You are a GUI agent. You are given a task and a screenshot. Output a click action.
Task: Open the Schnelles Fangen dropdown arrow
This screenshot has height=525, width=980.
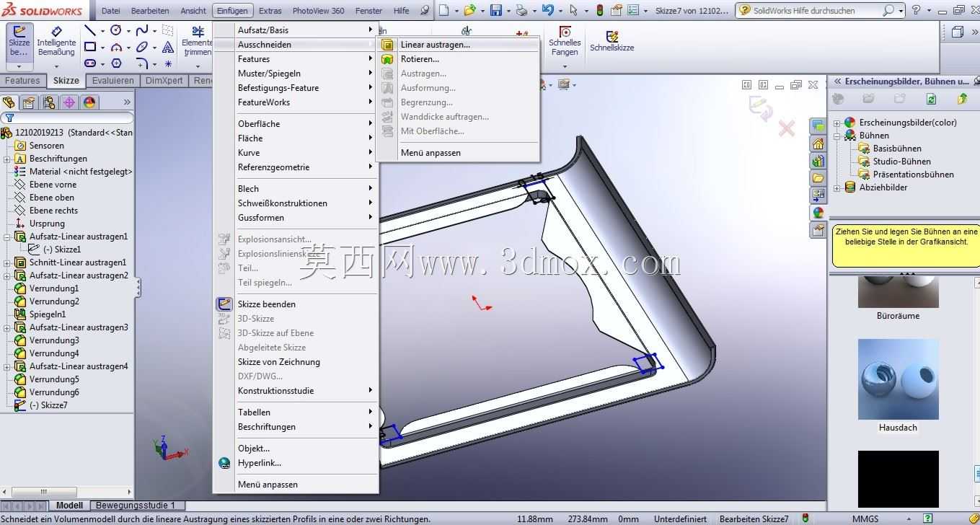[x=565, y=66]
